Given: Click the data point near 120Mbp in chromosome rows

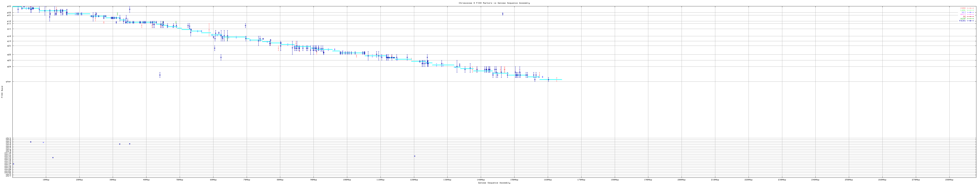Looking at the screenshot, I should 414,156.
